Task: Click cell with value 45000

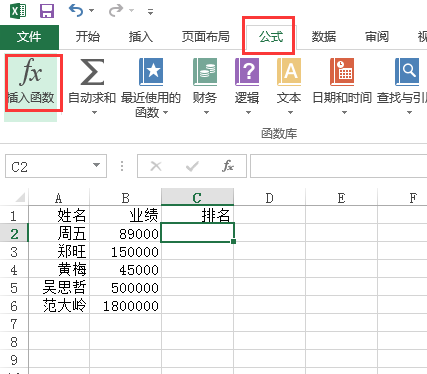Action: pos(125,269)
